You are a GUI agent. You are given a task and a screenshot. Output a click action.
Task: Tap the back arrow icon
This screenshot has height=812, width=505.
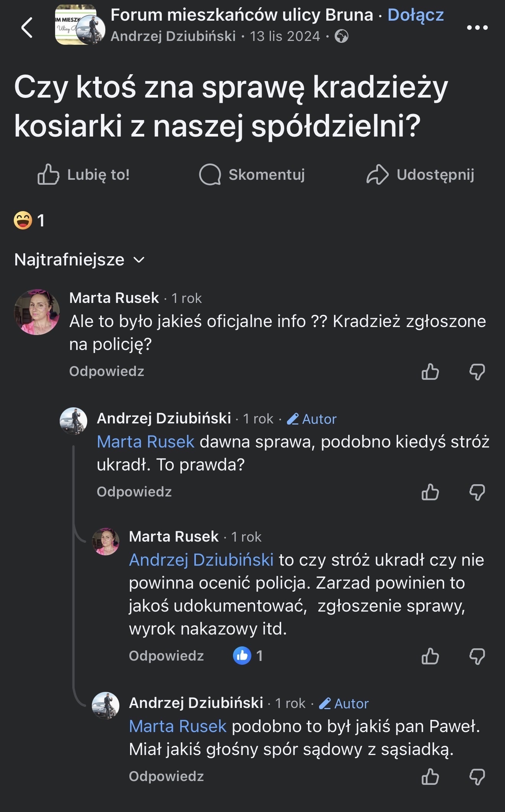(x=27, y=28)
